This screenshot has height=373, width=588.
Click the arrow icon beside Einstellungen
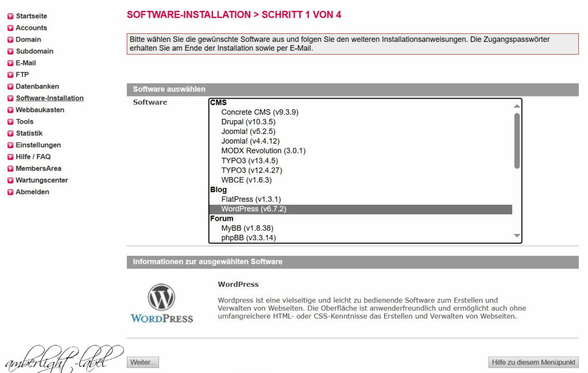pyautogui.click(x=10, y=145)
